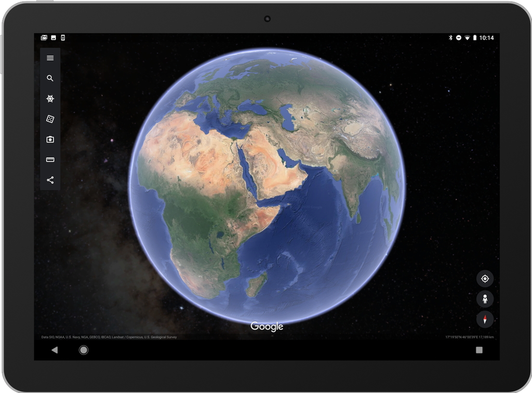Activate Street View Pegman
Viewport: 532px width, 393px height.
pos(485,300)
